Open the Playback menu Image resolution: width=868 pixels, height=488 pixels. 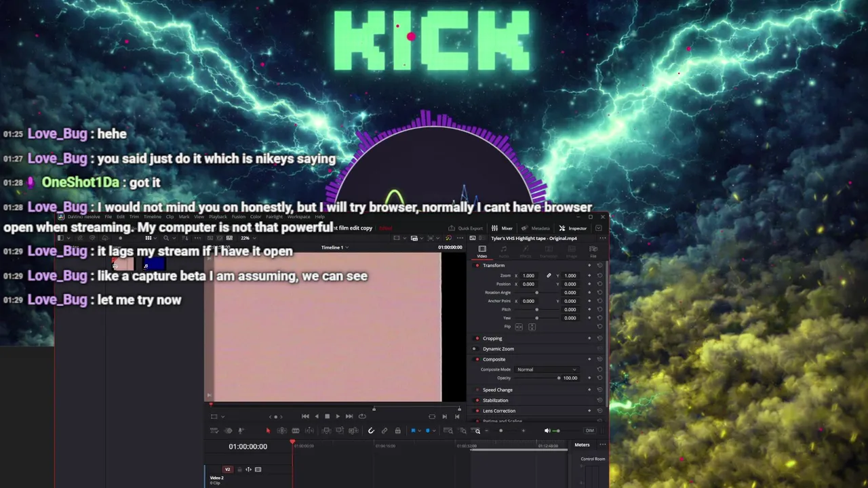[218, 216]
